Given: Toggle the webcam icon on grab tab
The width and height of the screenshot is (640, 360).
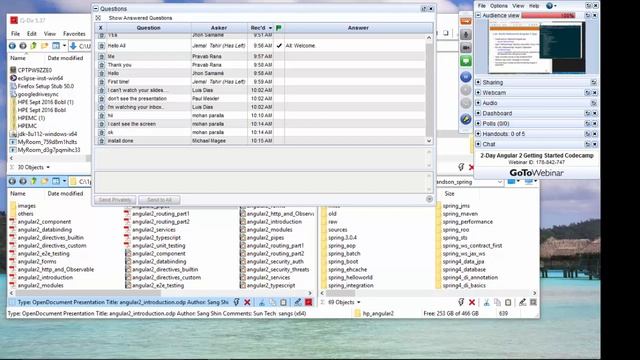Looking at the screenshot, I should point(466,48).
